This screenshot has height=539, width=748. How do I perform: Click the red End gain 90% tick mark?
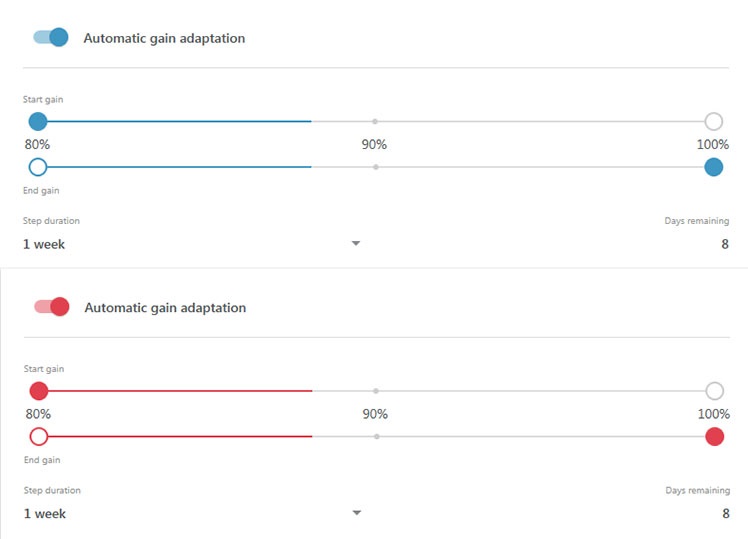377,436
